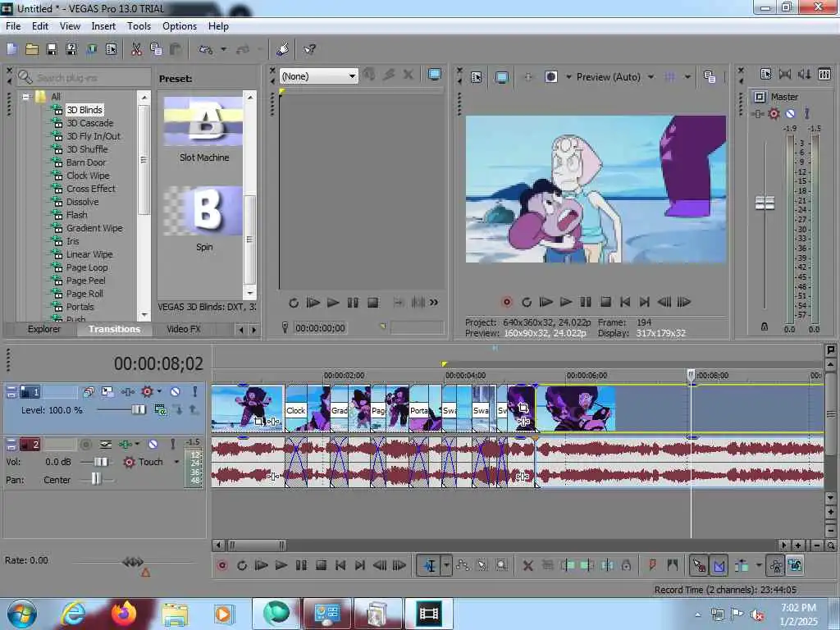Open Touch automation mode dropdown on track 2

(176, 462)
